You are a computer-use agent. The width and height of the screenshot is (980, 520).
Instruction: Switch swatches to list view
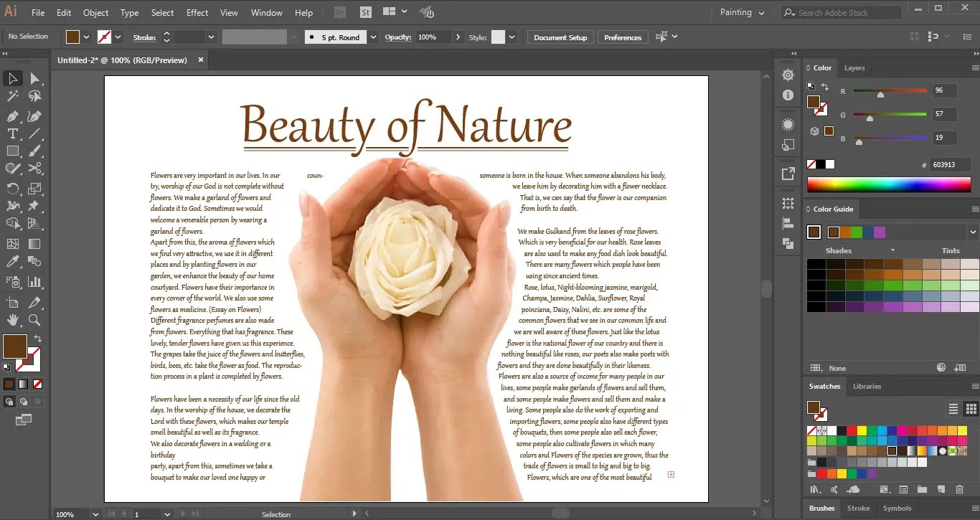click(x=953, y=409)
